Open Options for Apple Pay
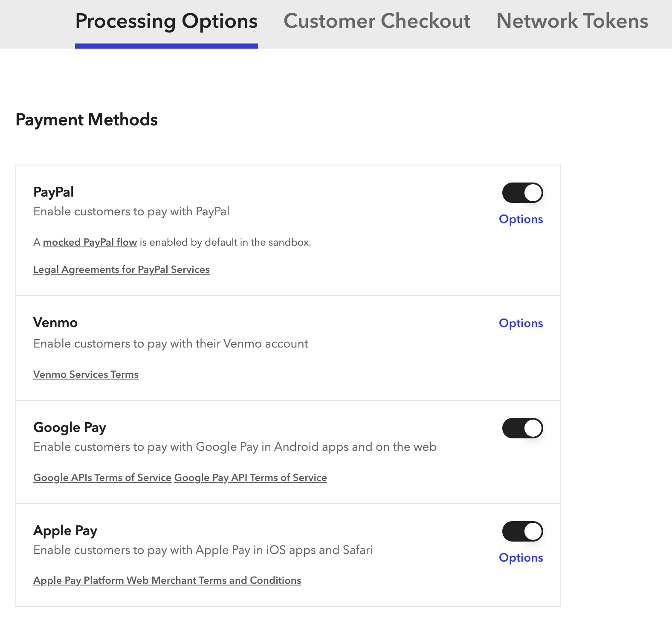The image size is (672, 626). (x=521, y=558)
